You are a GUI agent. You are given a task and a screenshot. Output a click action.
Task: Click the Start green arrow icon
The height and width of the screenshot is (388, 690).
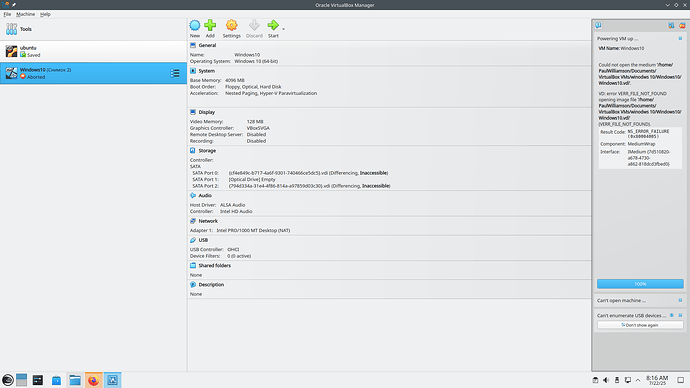(273, 26)
